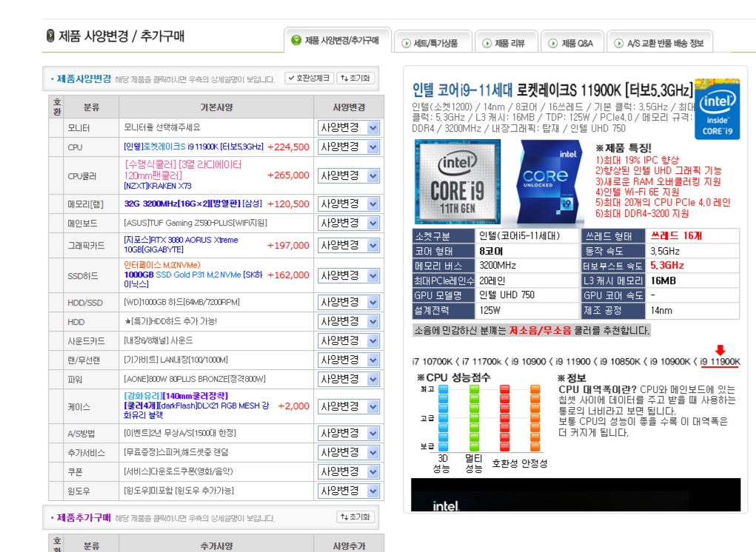Open 사양변경 dropdown for 파워 row
The image size is (756, 552).
tap(349, 379)
